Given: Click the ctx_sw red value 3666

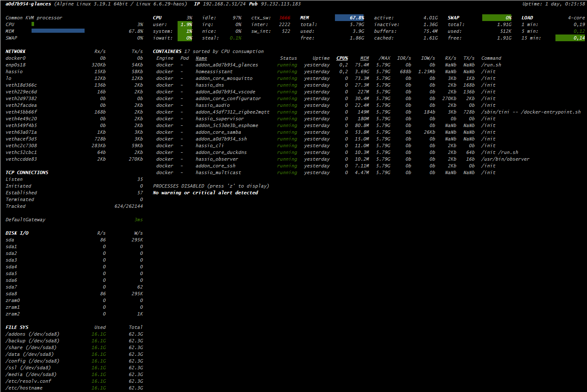Looking at the screenshot, I should (285, 18).
